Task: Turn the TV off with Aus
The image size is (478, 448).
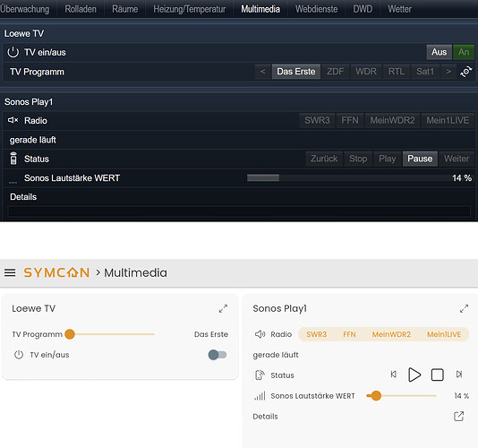Action: 439,52
